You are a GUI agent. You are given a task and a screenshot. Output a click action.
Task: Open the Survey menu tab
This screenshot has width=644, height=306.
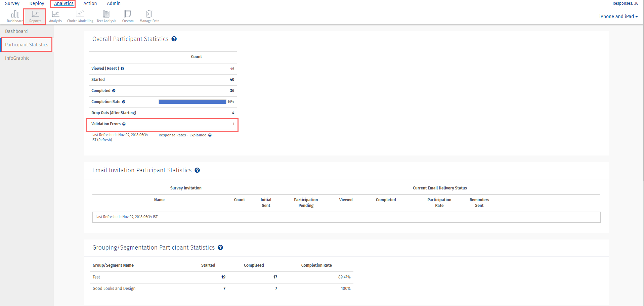(x=12, y=3)
